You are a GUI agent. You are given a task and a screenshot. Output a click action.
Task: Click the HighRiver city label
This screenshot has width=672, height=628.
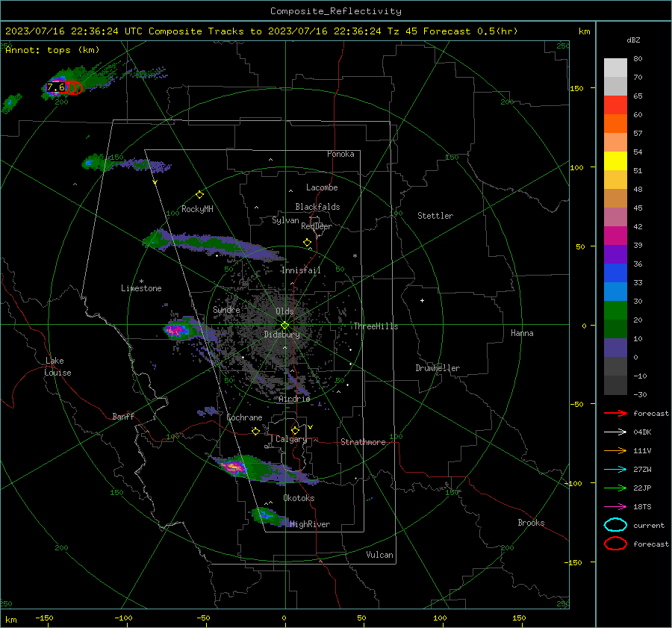[x=310, y=524]
